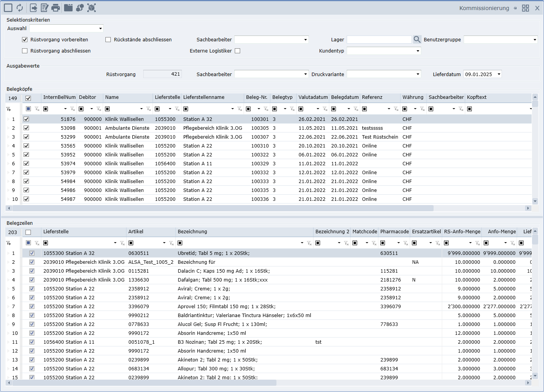The image size is (544, 392).
Task: Click the Valutadatum column header in Belegköpfe
Action: pyautogui.click(x=313, y=97)
